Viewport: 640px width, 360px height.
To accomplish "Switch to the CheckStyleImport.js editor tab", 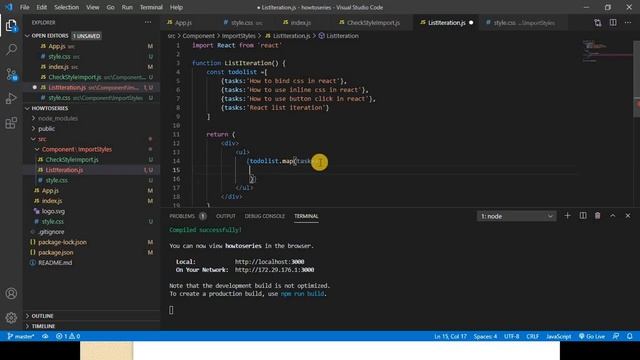I will point(373,23).
